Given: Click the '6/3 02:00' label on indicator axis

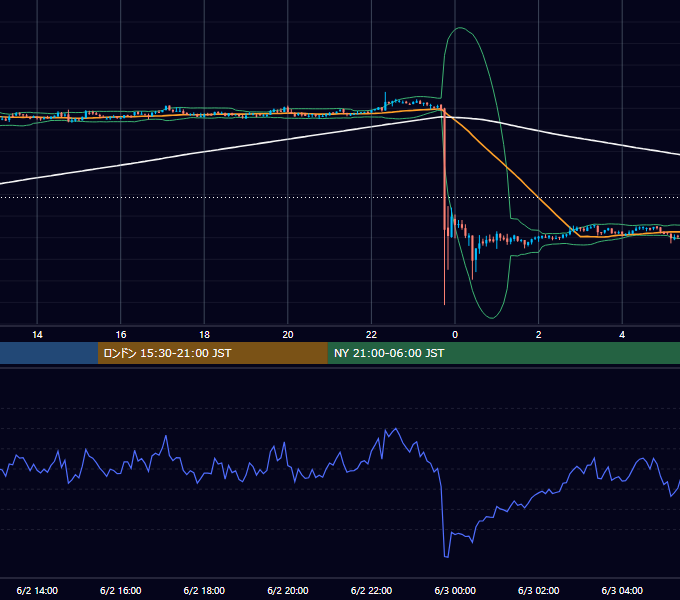Looking at the screenshot, I should point(539,590).
